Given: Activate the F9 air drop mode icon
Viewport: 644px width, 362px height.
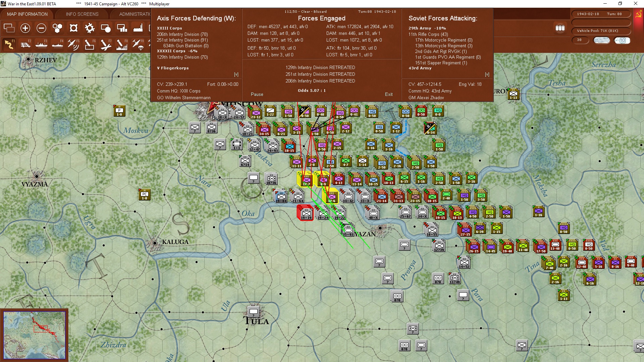Looking at the screenshot, I should [x=138, y=45].
